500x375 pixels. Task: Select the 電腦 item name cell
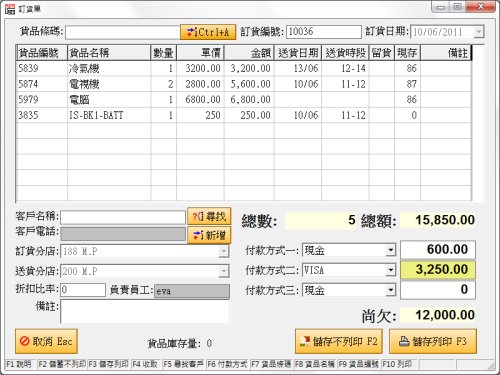tap(109, 100)
